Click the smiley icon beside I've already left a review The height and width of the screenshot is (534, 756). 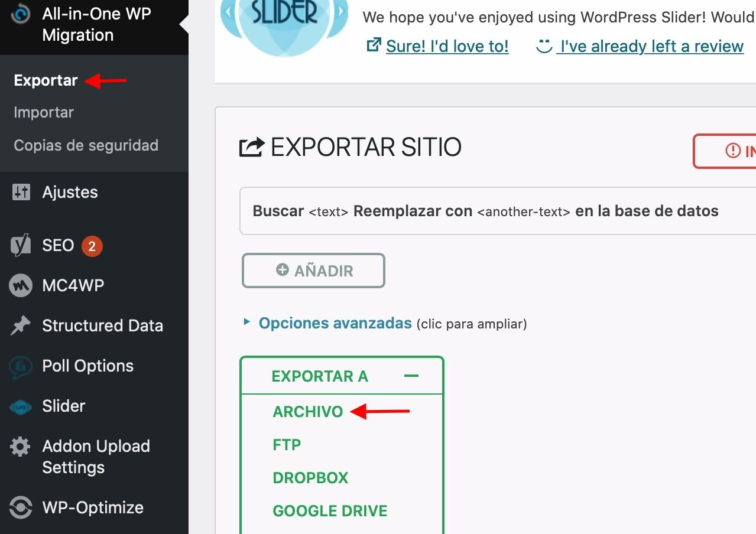click(x=544, y=46)
